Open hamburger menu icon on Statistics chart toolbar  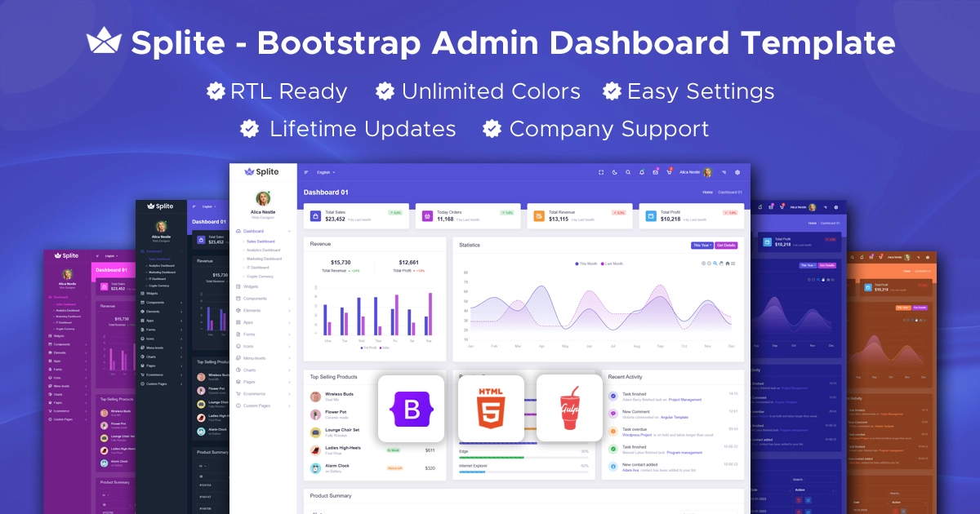[733, 264]
